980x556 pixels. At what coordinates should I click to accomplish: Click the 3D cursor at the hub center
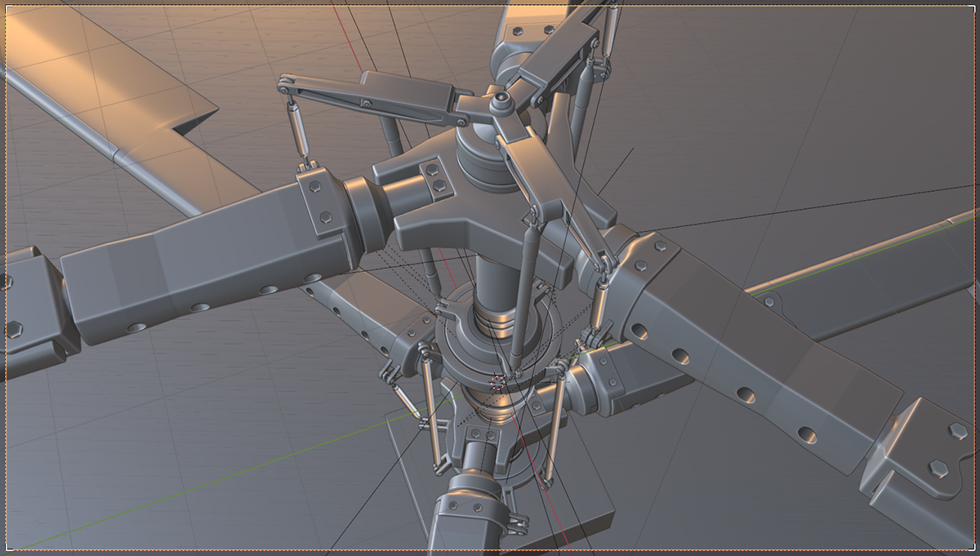tap(497, 381)
